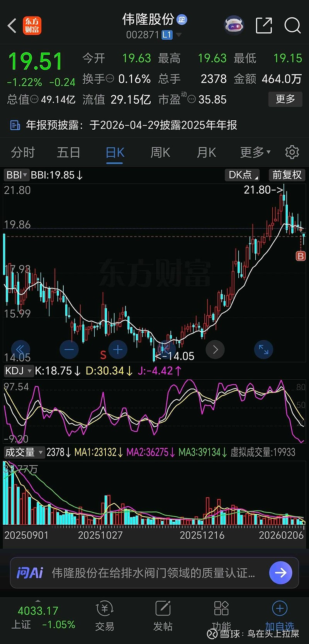The image size is (309, 644).
Task: Tap the AI question input field
Action: 153,573
